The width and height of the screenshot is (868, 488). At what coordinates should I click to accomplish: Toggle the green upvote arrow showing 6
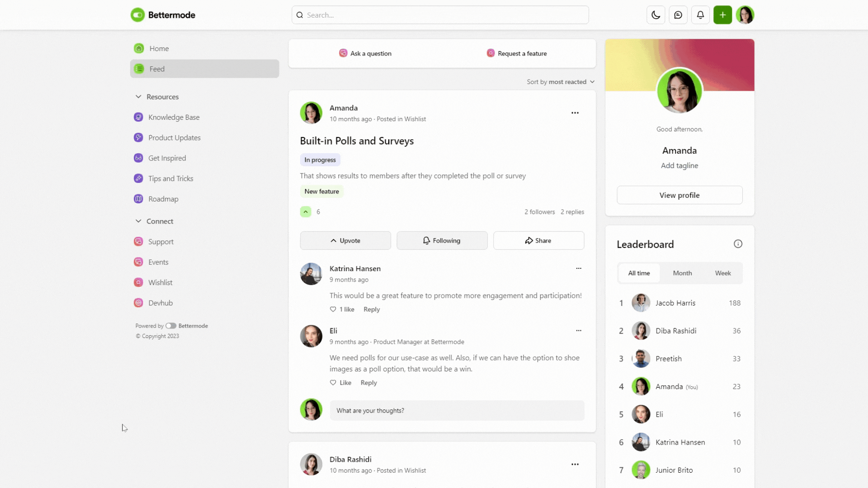coord(306,212)
